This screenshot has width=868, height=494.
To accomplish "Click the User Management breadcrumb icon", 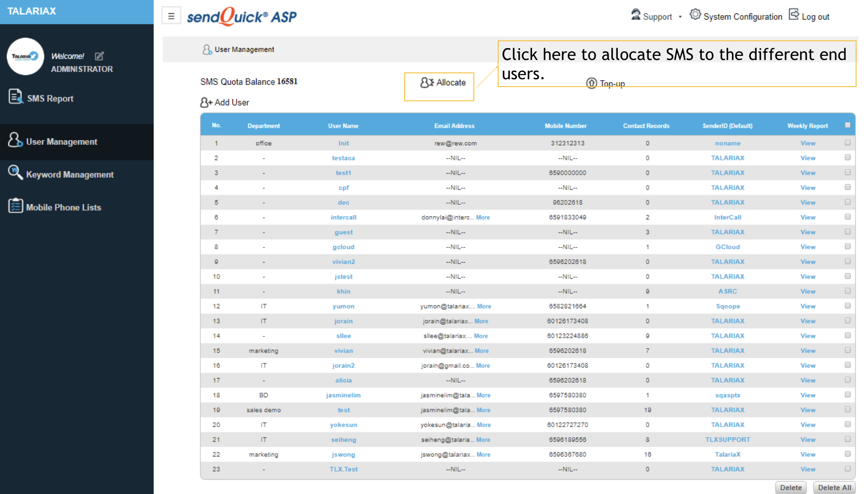I will coord(207,49).
